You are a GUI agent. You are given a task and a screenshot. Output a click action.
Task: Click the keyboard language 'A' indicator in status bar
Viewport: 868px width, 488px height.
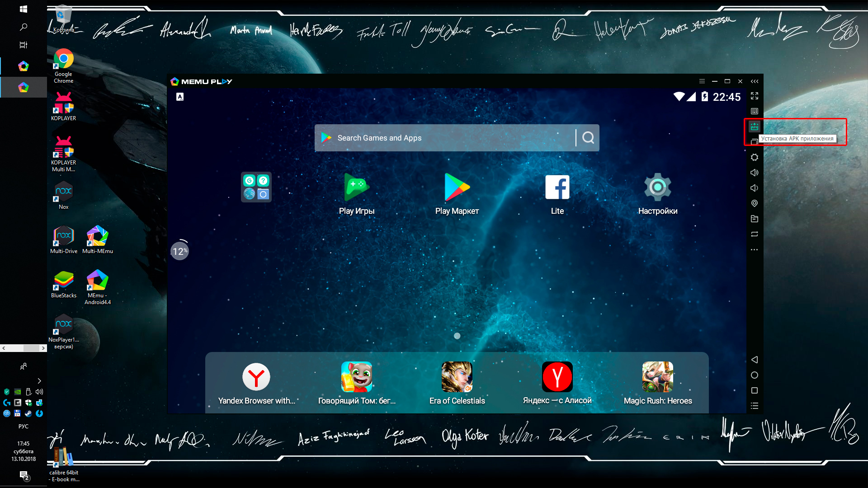(180, 97)
